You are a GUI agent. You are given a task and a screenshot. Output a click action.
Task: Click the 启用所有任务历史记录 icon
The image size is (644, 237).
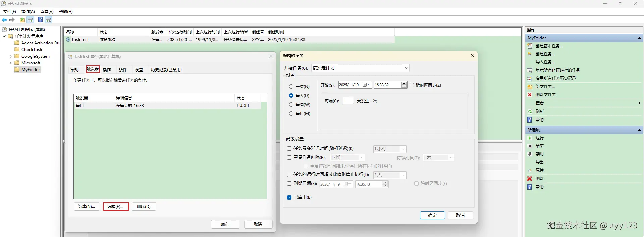[x=530, y=78]
